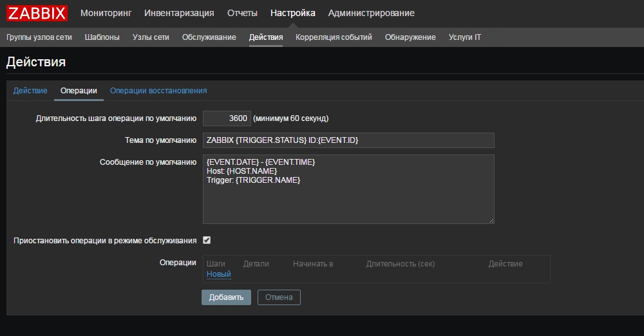Viewport: 644px width, 336px height.
Task: Click the Тема по умолчанию label
Action: coord(160,140)
